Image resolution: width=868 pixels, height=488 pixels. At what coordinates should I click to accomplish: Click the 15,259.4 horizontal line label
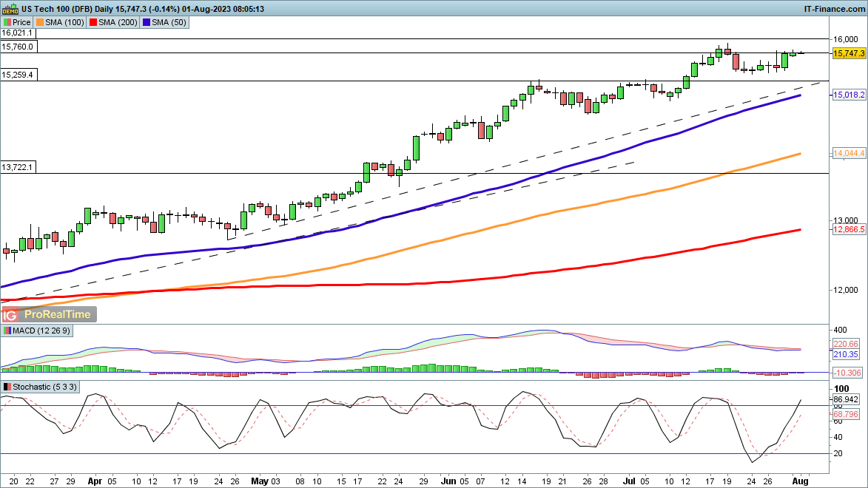(18, 75)
